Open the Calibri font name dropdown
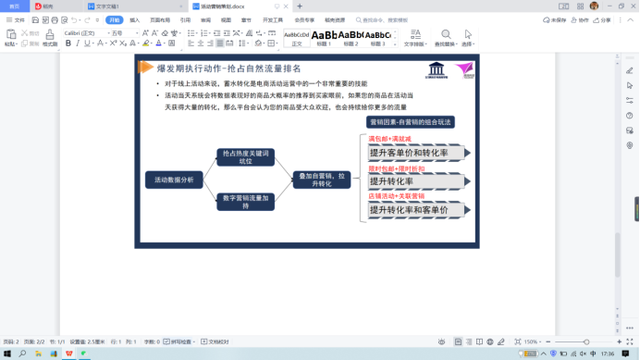Screen dimensions: 640x360 click(87, 33)
